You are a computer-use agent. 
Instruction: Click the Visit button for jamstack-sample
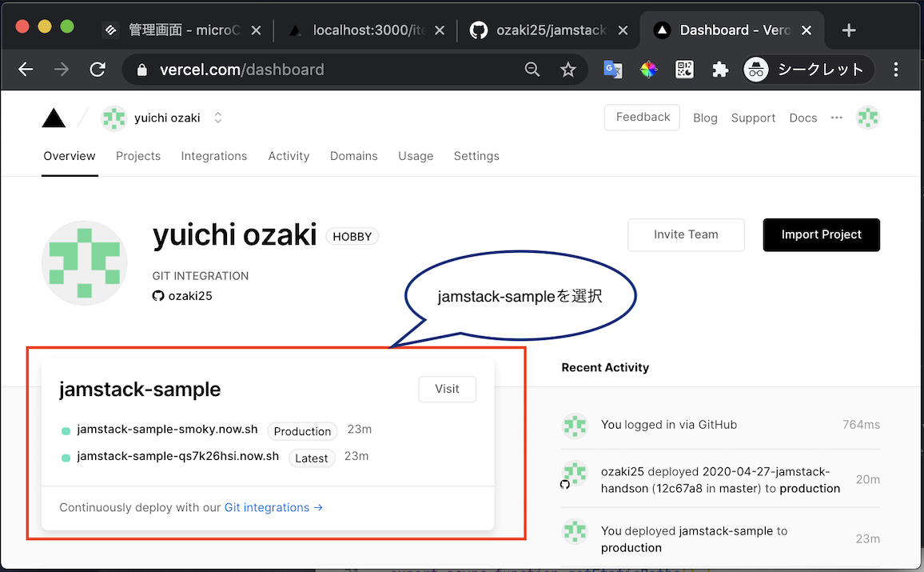tap(448, 389)
